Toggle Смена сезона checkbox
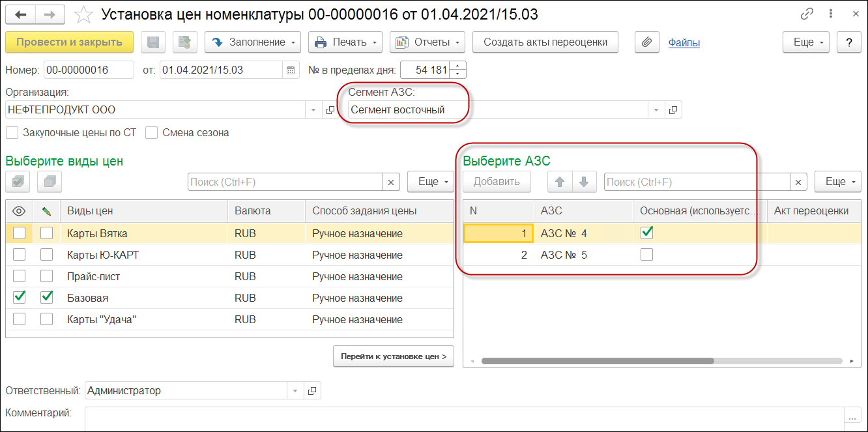 pos(152,133)
